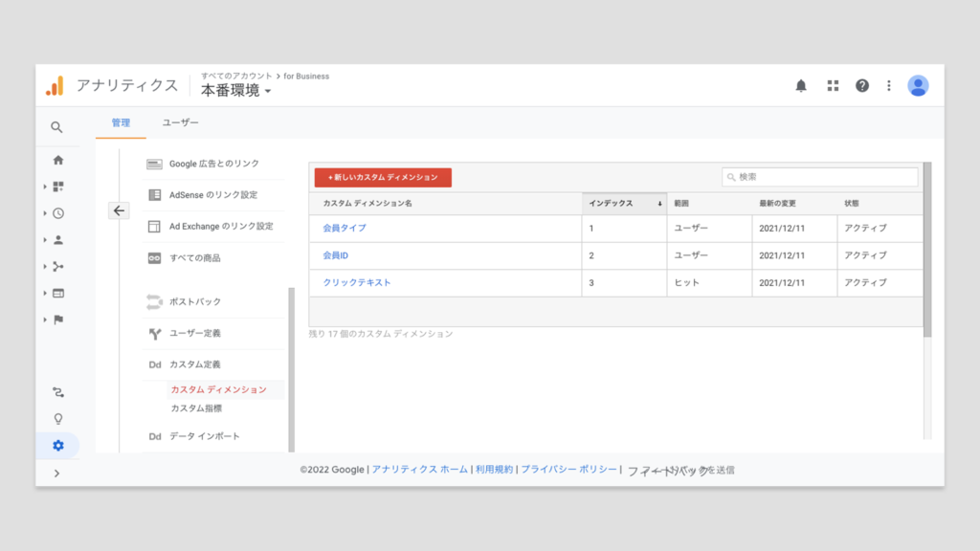Open Admin settings gear icon

(58, 446)
